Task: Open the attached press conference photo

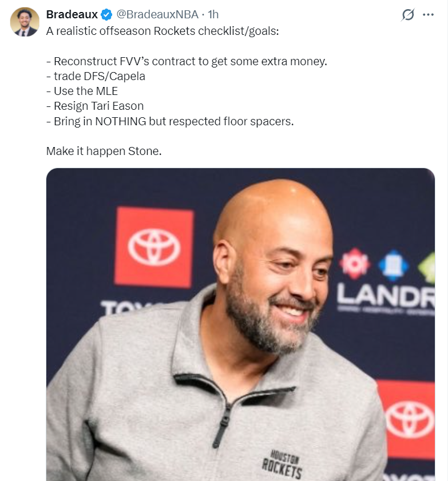Action: pos(240,324)
